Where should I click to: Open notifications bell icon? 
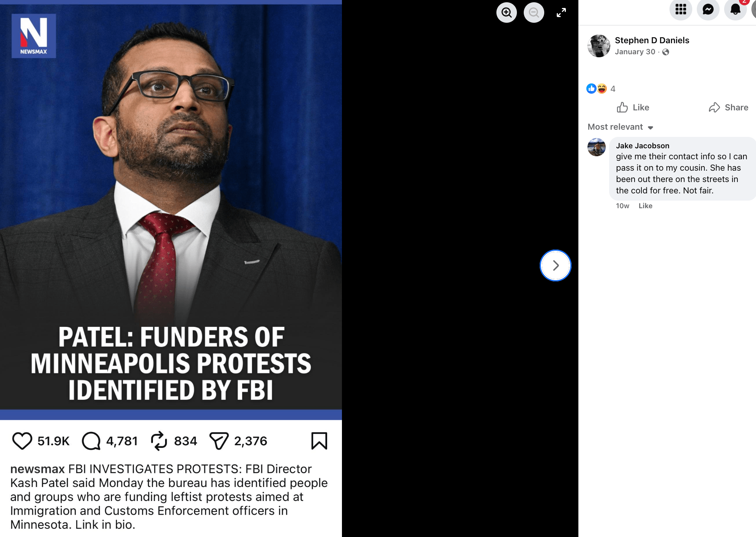pos(736,9)
